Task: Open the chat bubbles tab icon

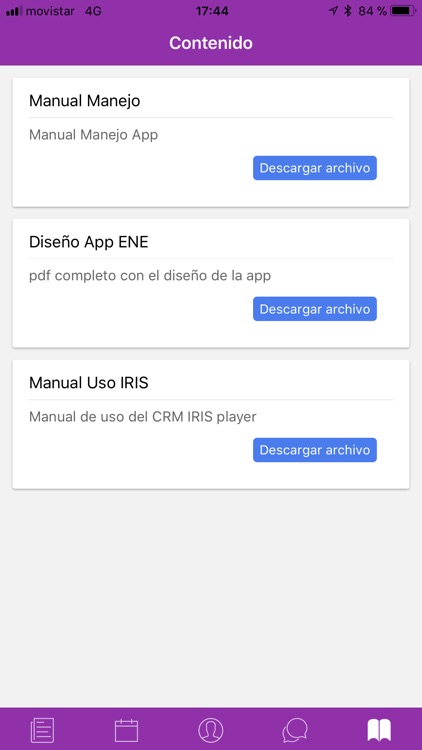Action: coord(295,730)
